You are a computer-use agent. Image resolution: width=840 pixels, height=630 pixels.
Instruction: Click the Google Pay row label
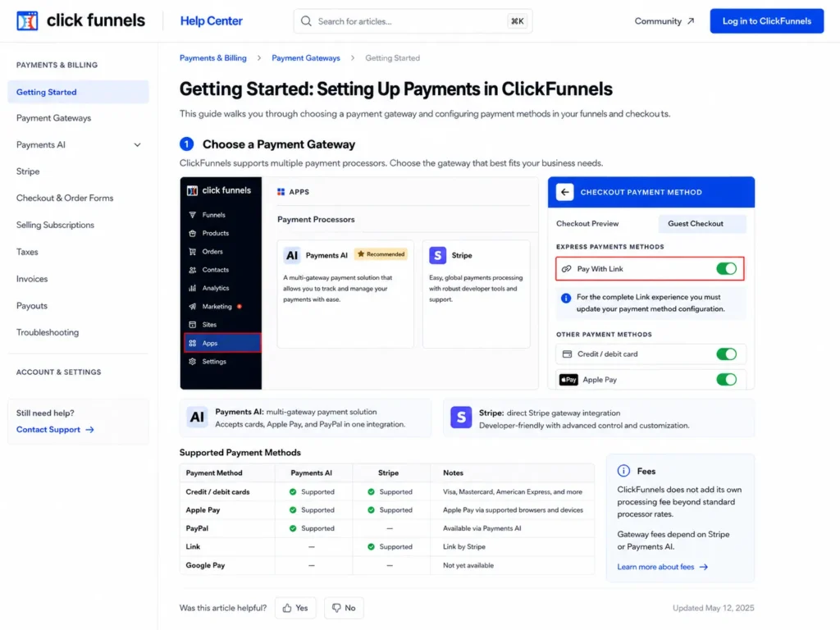point(205,565)
